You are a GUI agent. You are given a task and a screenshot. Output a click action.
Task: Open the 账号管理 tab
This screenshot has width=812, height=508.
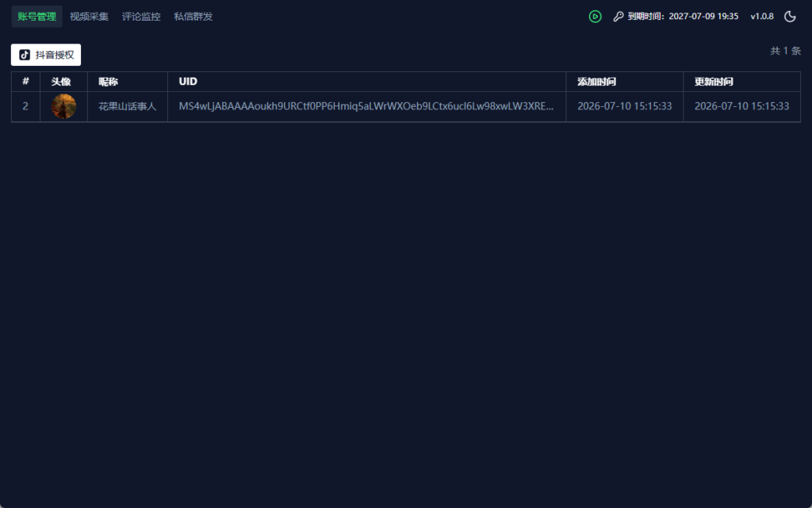(x=36, y=17)
